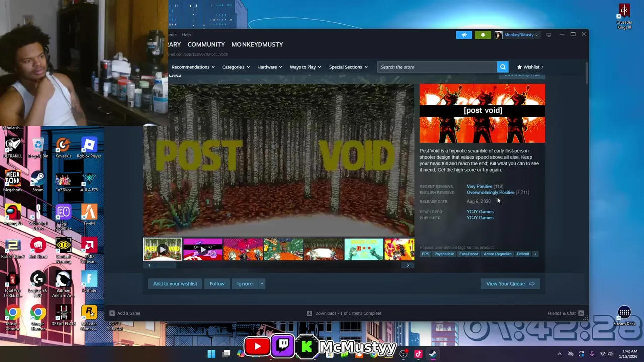Open TikTok from the taskbar
Screen dimensions: 644x362
(x=418, y=354)
